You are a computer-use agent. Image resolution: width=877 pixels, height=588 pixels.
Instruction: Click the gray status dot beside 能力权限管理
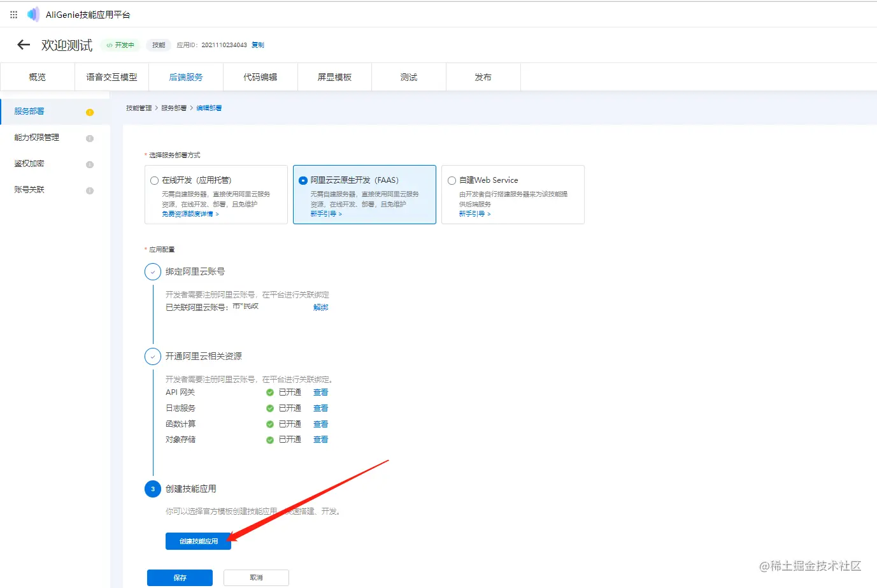point(90,138)
